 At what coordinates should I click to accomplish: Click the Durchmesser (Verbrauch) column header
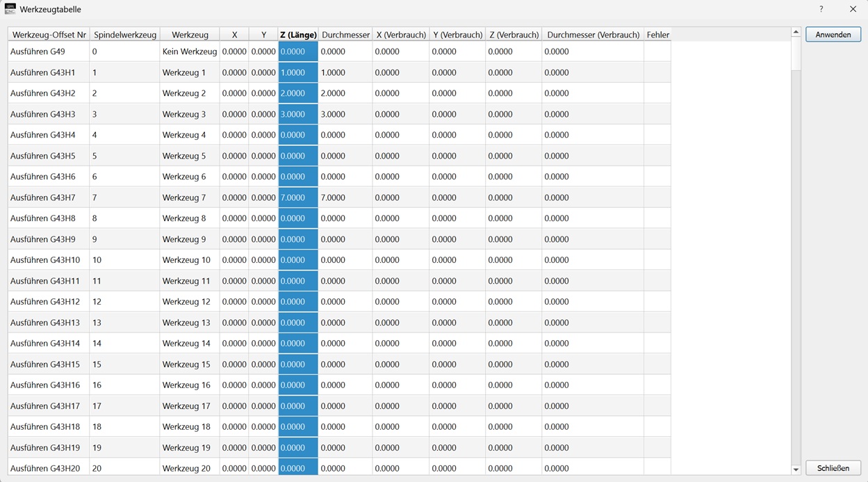(x=593, y=34)
